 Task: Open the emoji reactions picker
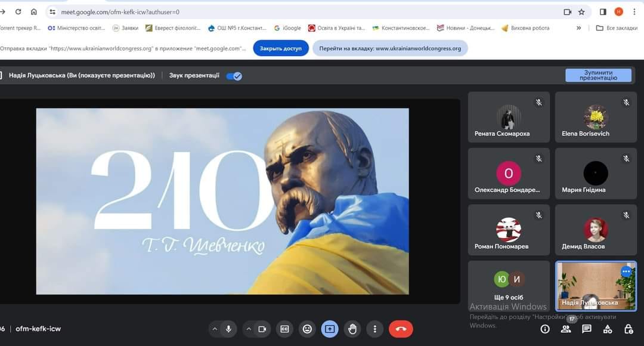point(307,329)
